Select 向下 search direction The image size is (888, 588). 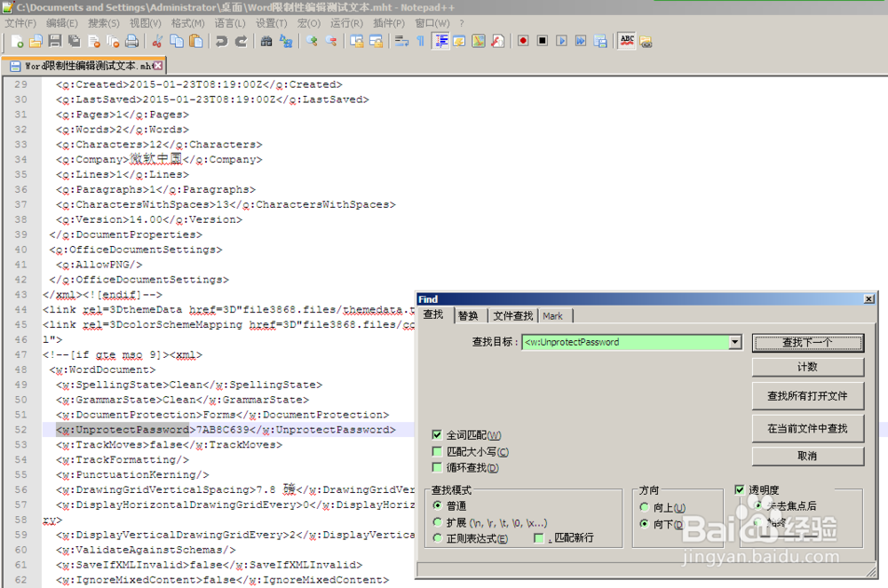(644, 524)
